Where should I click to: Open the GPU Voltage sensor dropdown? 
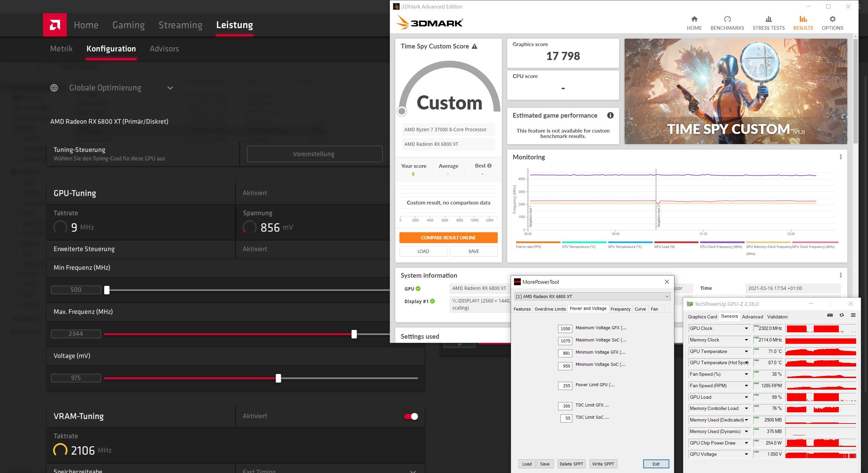746,454
